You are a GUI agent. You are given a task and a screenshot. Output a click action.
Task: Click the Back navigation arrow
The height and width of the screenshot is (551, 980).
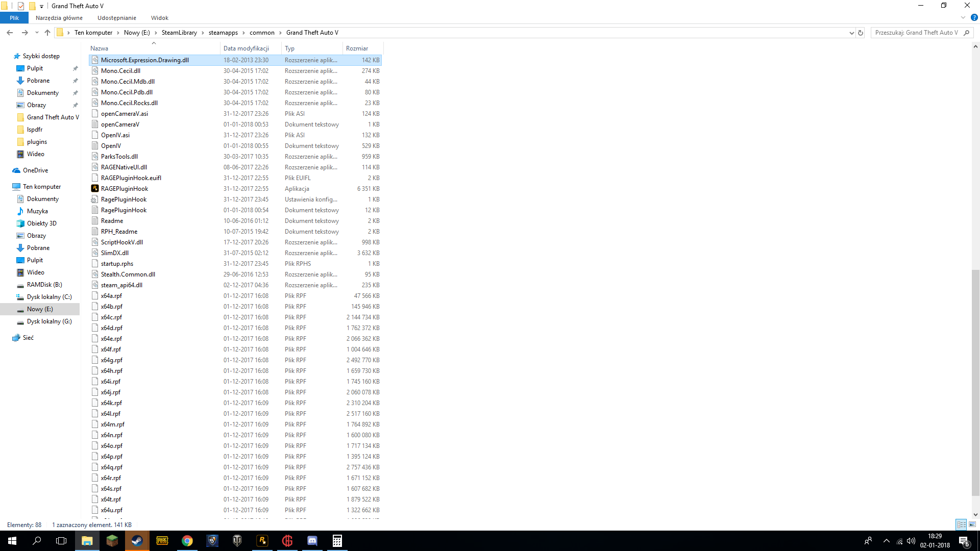tap(10, 33)
